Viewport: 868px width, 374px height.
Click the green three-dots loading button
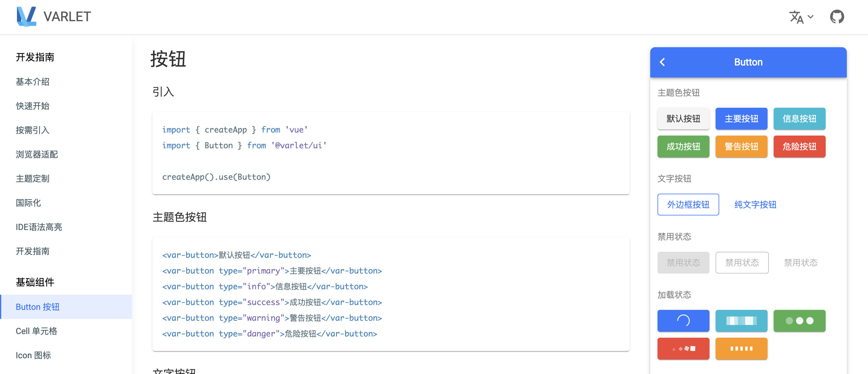tap(800, 321)
